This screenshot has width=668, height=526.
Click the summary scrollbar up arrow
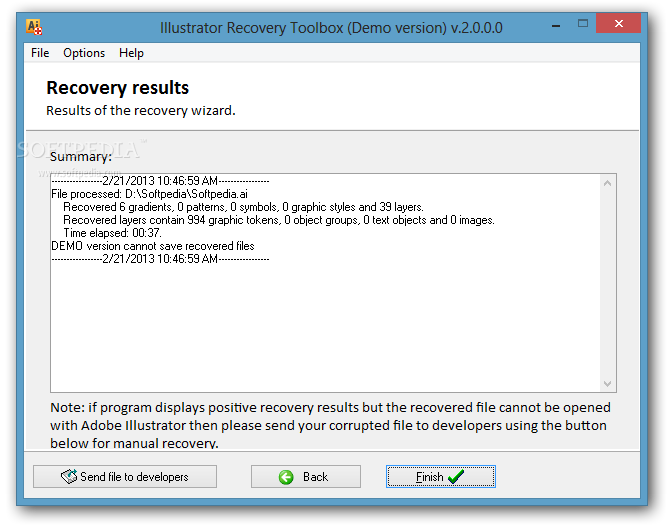click(x=608, y=183)
